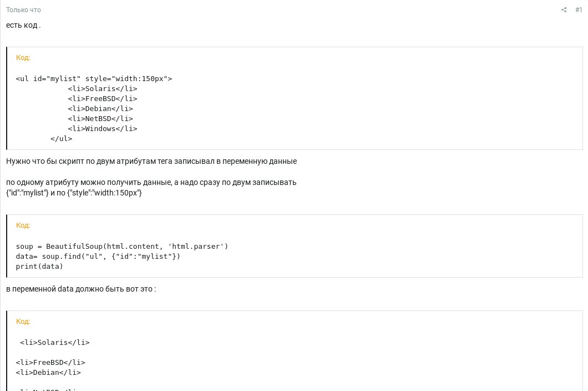Screen dimensions: 588x391
Task: Click the share icon on the post
Action: pos(564,10)
